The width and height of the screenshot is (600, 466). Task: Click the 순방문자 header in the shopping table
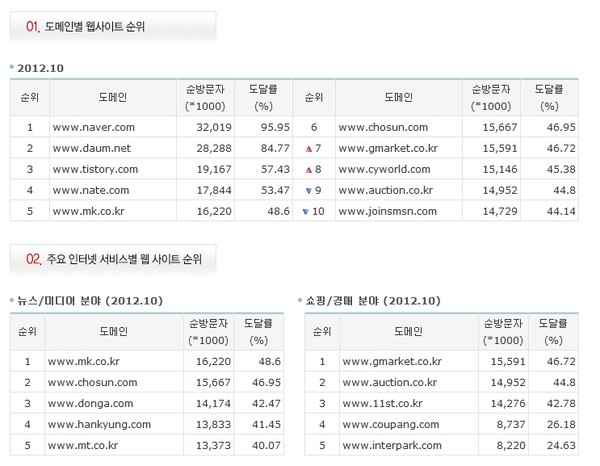(503, 332)
